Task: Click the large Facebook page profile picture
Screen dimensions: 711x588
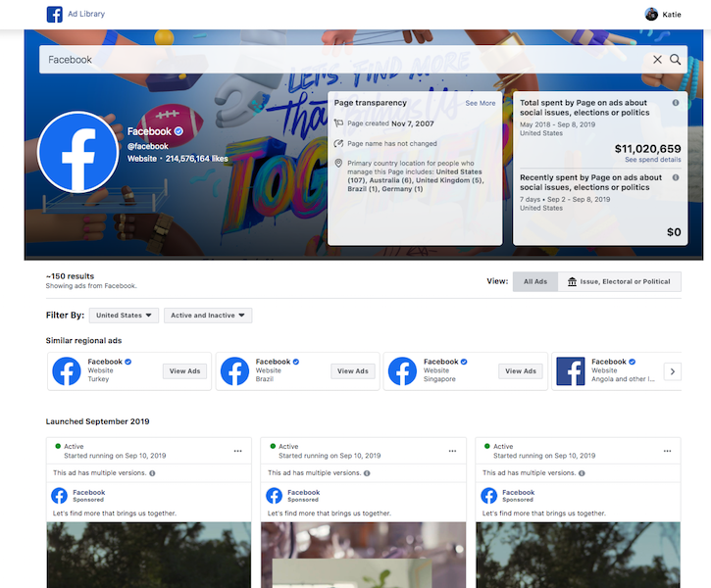Action: pos(78,152)
